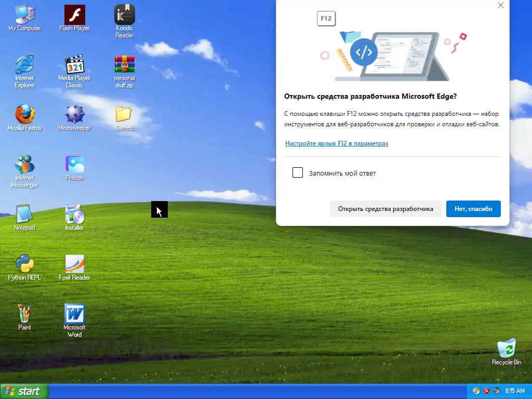Launch Installer desktop icon

(x=74, y=218)
